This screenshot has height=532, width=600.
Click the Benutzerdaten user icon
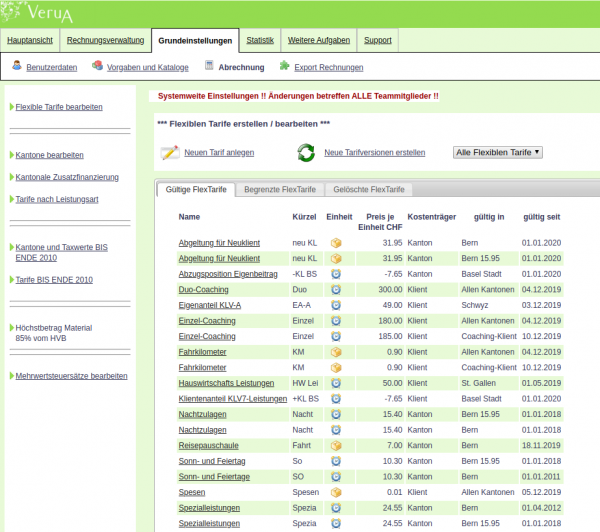(16, 65)
